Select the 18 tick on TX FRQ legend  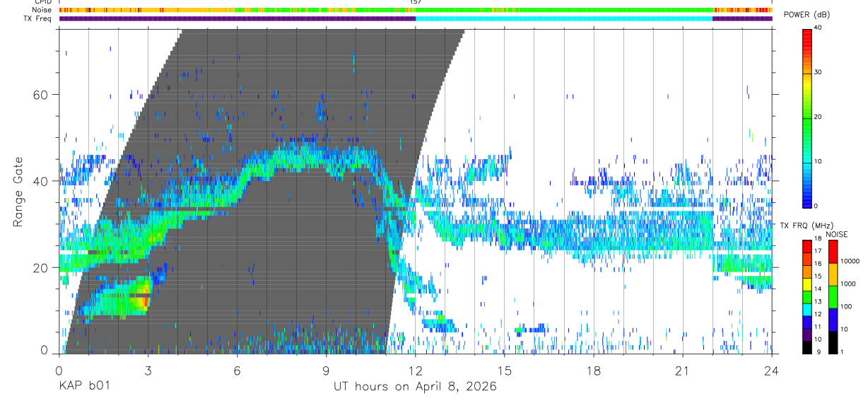[819, 240]
